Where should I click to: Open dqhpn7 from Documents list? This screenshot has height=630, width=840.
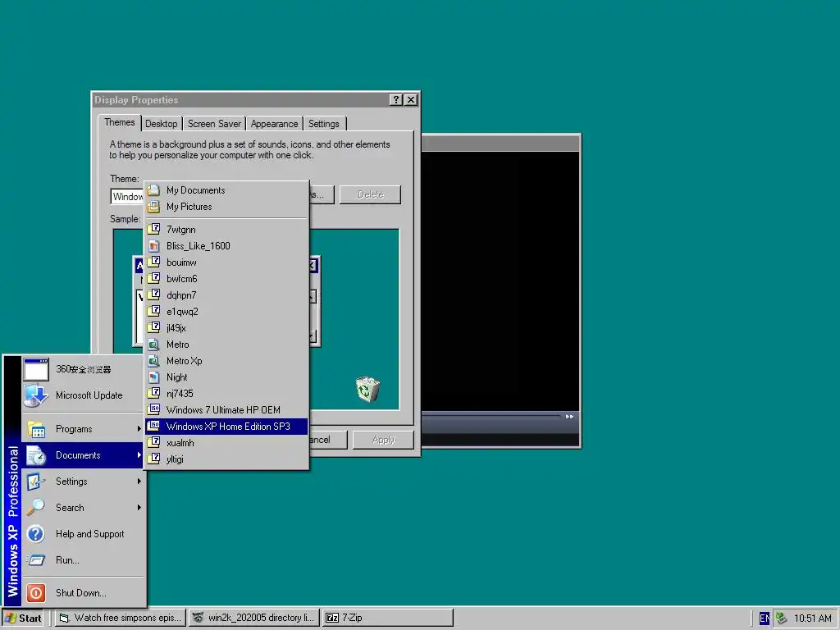[226, 295]
